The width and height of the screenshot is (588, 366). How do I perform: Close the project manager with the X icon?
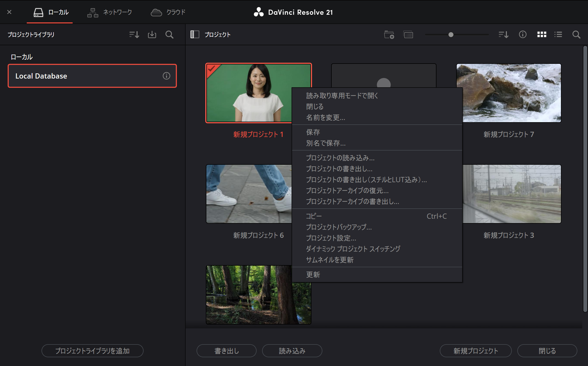9,12
